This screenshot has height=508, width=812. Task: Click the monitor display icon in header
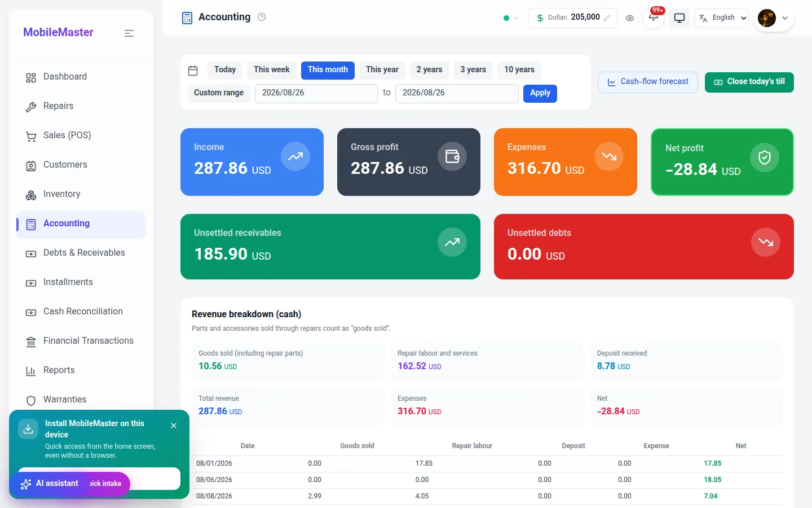[x=679, y=18]
